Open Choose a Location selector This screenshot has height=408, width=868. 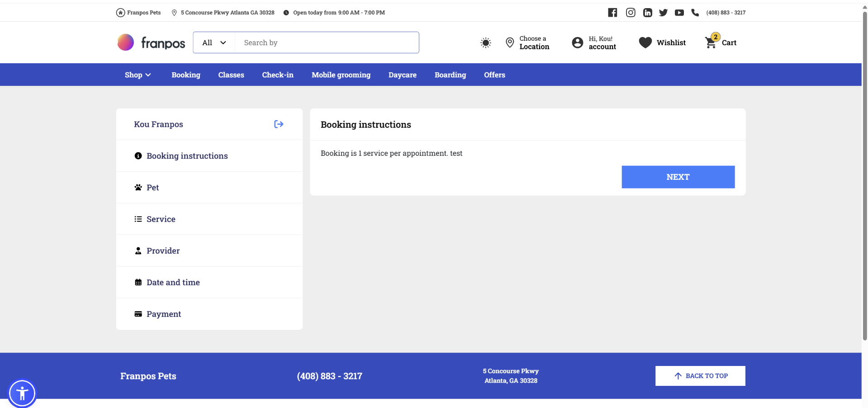pyautogui.click(x=527, y=42)
